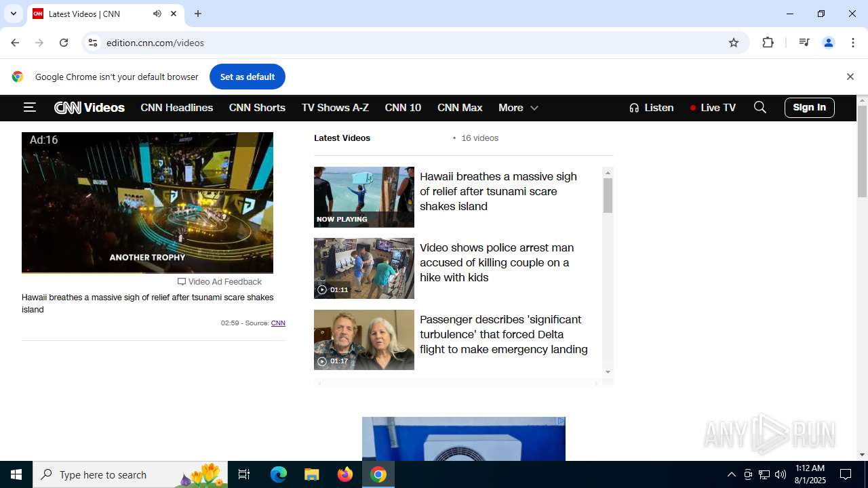
Task: Open the tab search dropdown arrow
Action: coord(13,14)
